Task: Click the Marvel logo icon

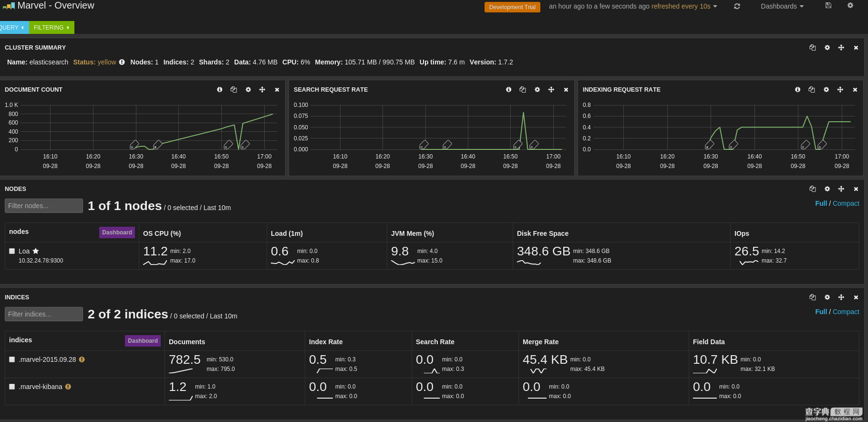Action: (x=9, y=6)
